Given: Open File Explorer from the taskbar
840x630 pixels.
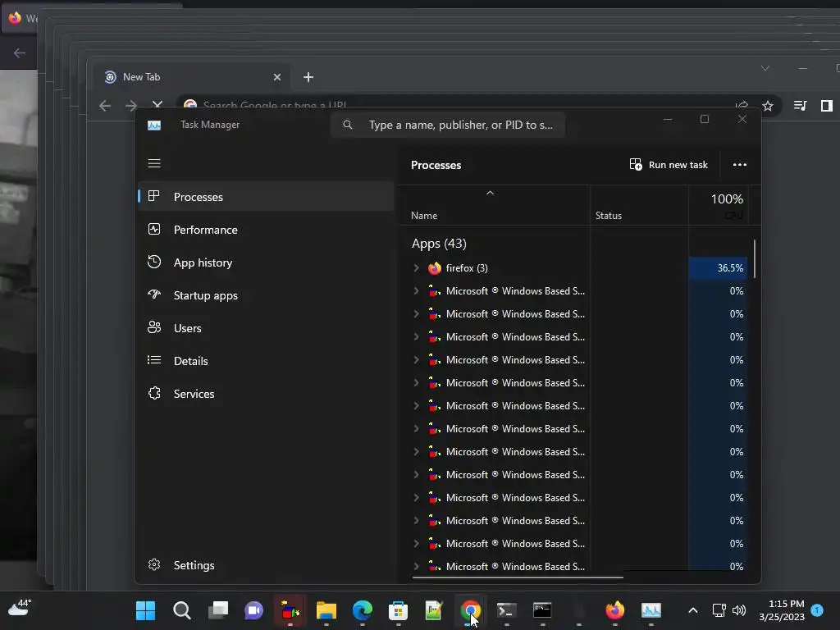Looking at the screenshot, I should (x=326, y=610).
